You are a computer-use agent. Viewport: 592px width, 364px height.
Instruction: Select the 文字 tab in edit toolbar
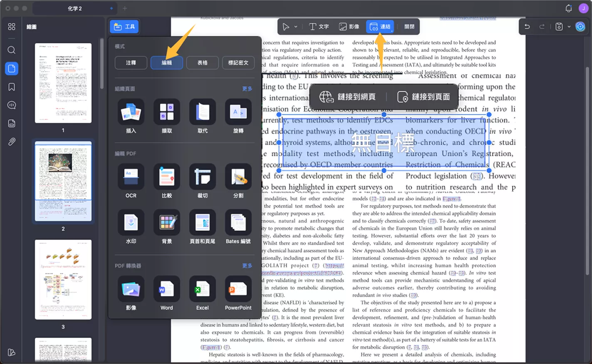click(x=319, y=27)
